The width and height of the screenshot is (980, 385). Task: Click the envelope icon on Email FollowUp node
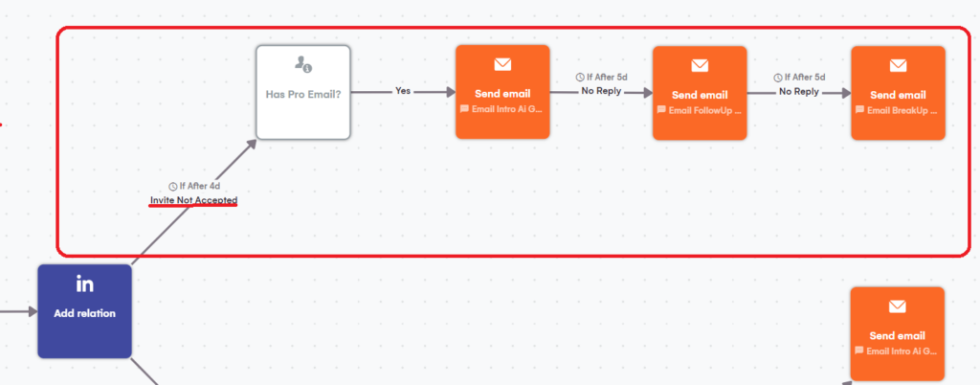tap(700, 66)
